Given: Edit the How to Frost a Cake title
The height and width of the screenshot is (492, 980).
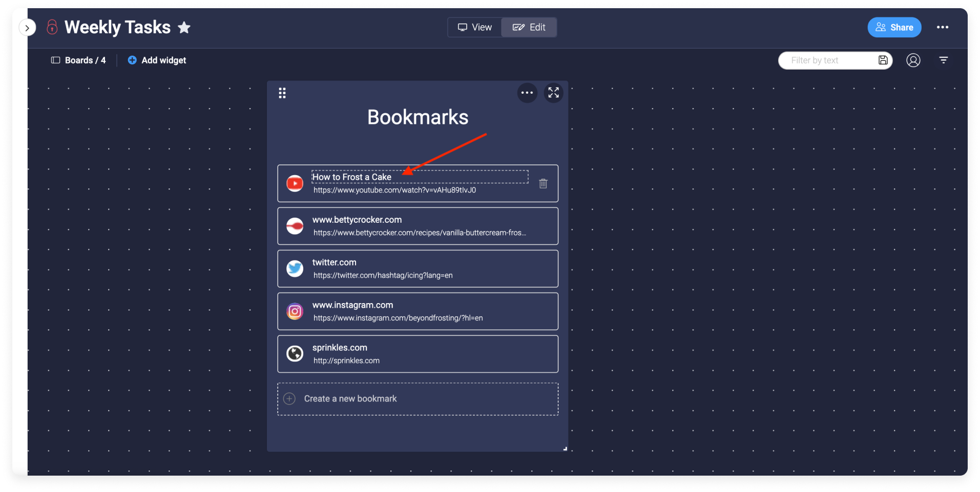Looking at the screenshot, I should 420,177.
